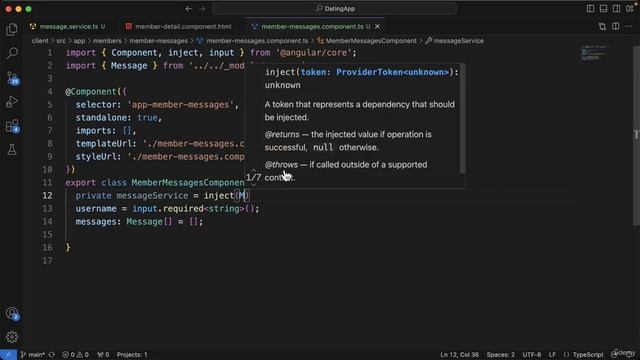The image size is (640, 360).
Task: Click the parameter hint popup scrollbar
Action: pos(462,118)
